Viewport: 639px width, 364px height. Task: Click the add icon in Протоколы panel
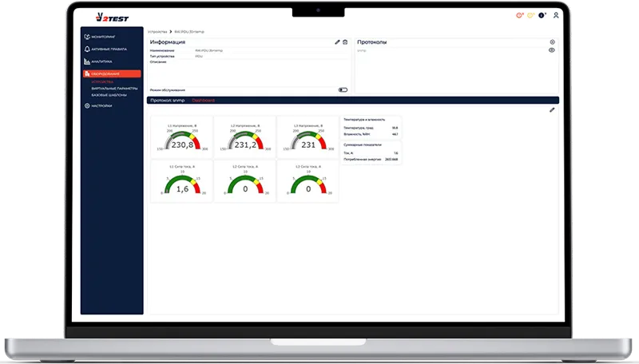tap(552, 42)
